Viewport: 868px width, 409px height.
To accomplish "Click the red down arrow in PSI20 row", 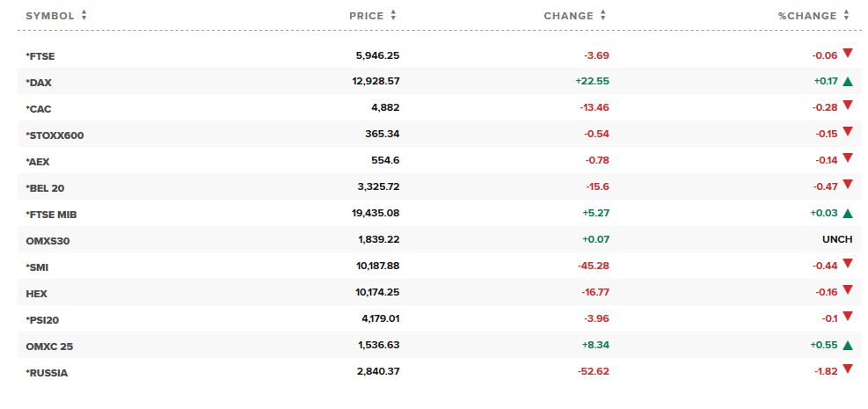I will point(848,317).
